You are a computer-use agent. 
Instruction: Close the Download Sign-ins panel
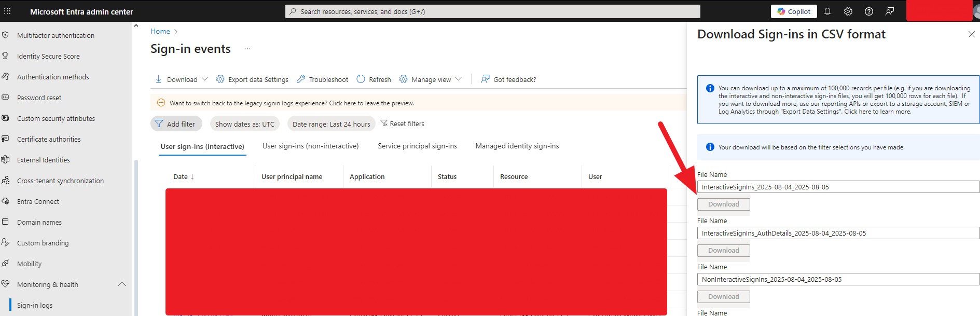click(x=971, y=34)
